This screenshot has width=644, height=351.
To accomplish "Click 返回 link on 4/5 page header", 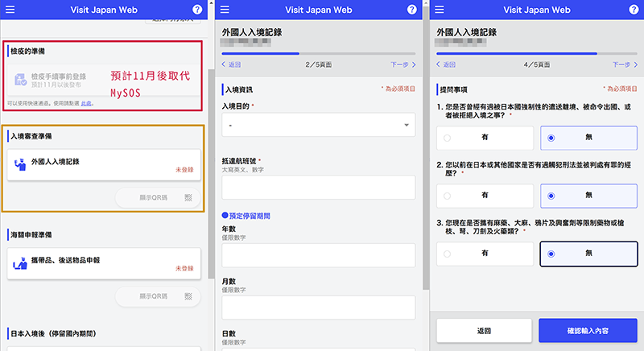I will pos(449,64).
